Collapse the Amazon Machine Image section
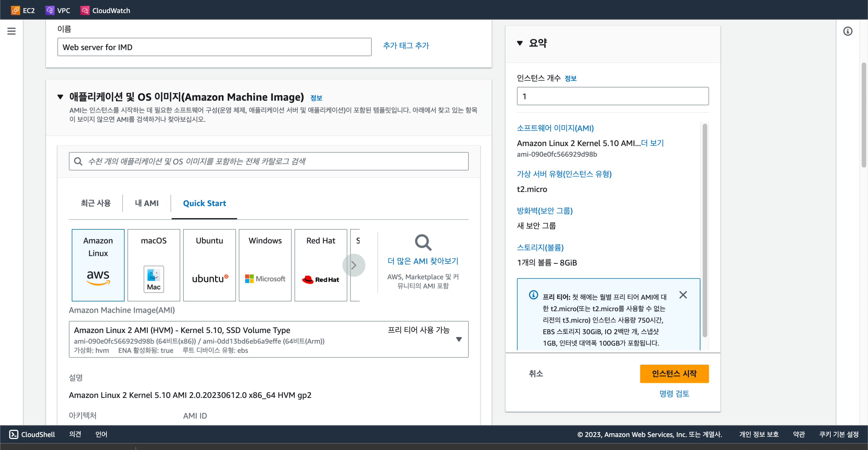 click(x=60, y=97)
